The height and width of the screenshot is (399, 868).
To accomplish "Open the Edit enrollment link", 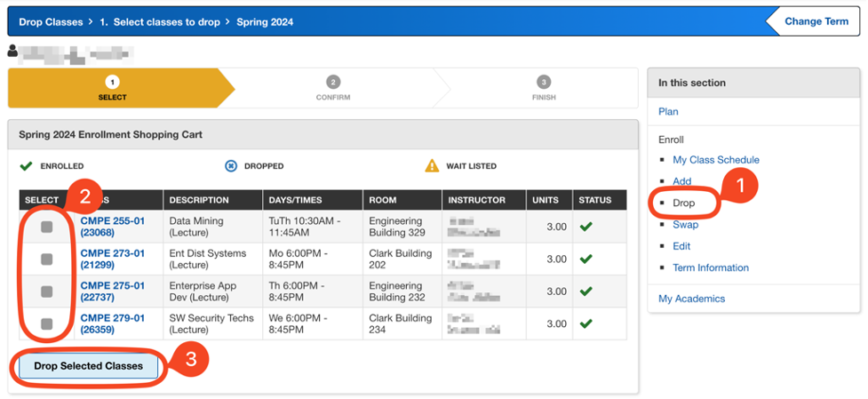I will [x=681, y=246].
